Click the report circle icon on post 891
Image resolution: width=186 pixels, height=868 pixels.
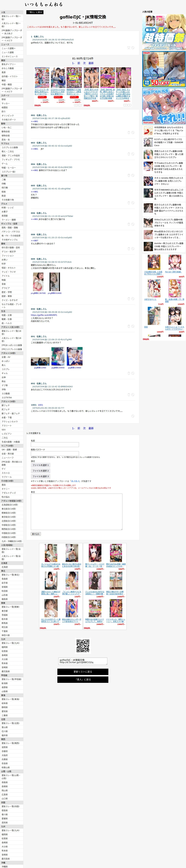(x=133, y=373)
